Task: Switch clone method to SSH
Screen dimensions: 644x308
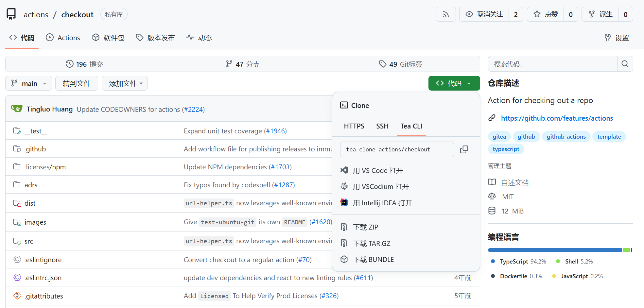Action: [382, 126]
